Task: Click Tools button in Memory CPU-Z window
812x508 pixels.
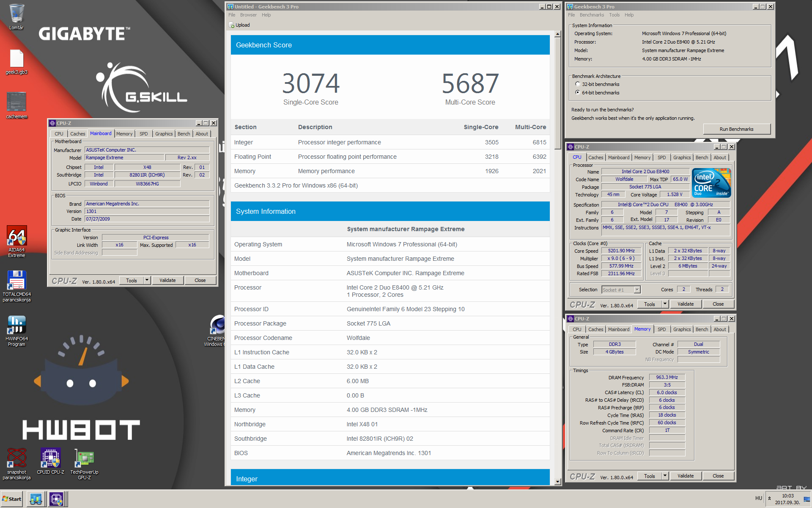Action: click(650, 476)
